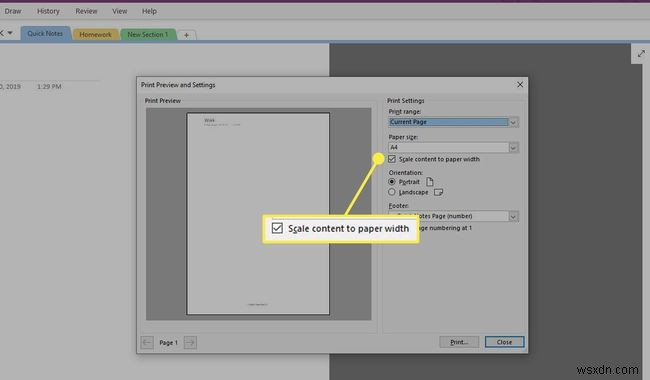Open the Review ribbon tab

click(86, 11)
